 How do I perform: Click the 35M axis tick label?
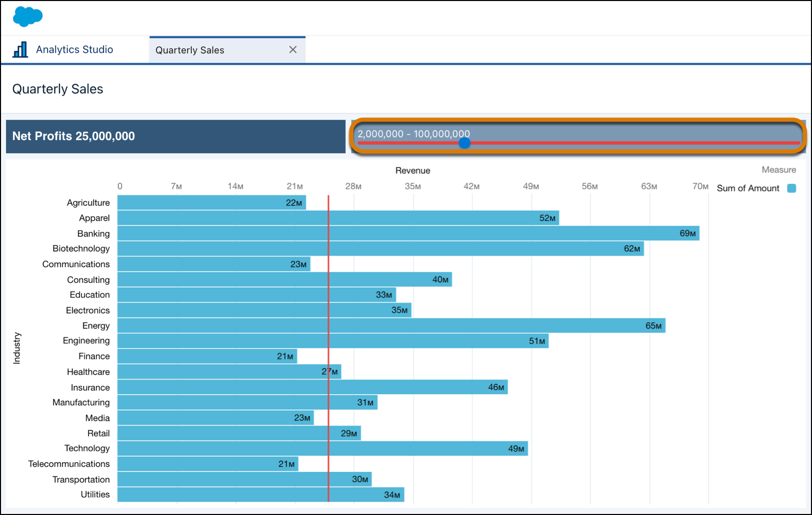coord(413,186)
